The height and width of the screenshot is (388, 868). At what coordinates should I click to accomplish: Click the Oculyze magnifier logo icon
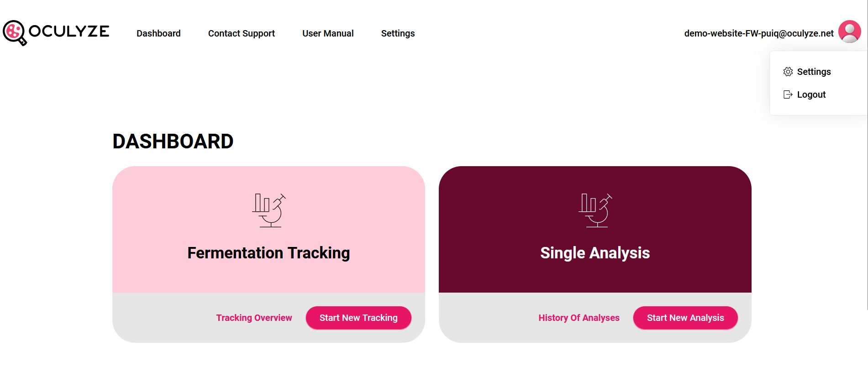pos(15,33)
